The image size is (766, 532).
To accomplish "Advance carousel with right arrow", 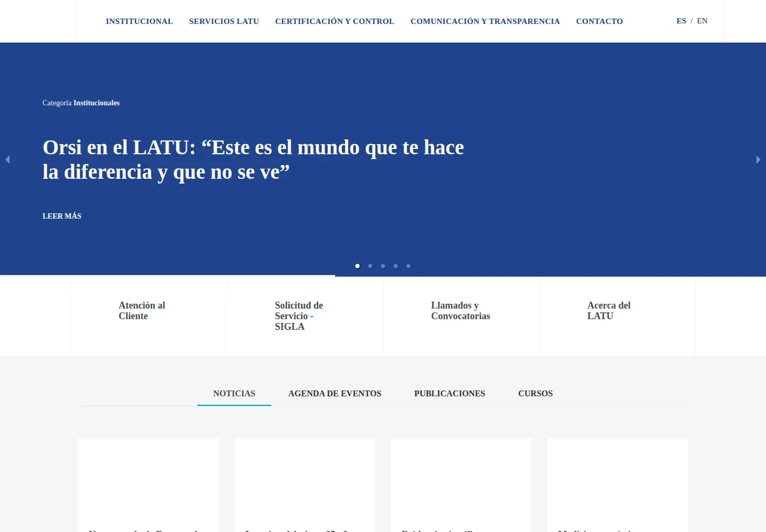I will [x=758, y=160].
